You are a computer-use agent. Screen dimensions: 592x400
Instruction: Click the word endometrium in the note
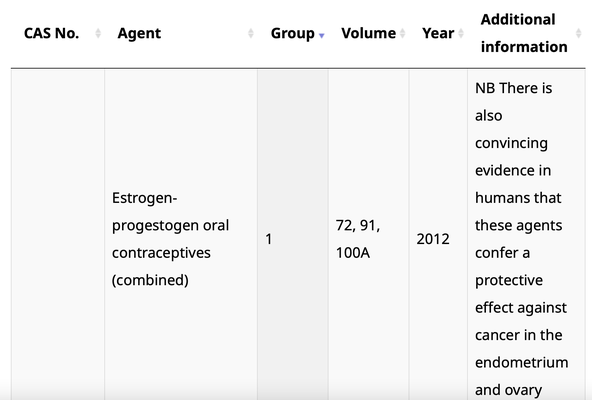coord(521,363)
